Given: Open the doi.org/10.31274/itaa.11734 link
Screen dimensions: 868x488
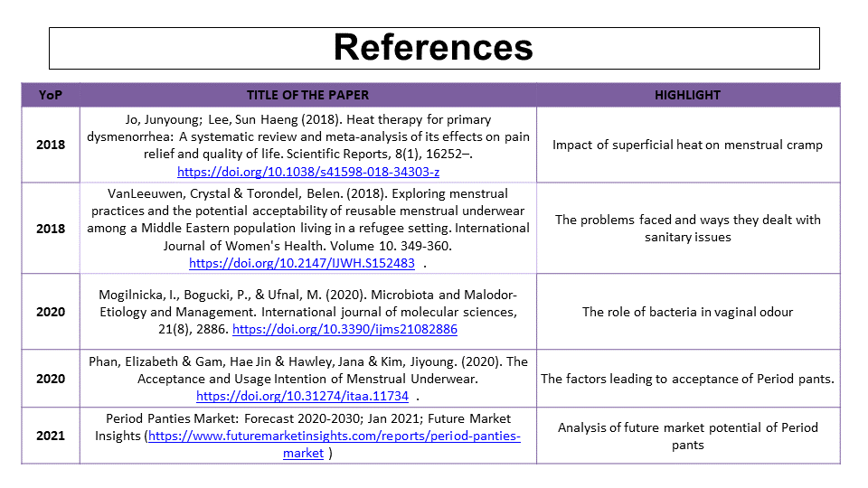Looking at the screenshot, I should click(302, 396).
